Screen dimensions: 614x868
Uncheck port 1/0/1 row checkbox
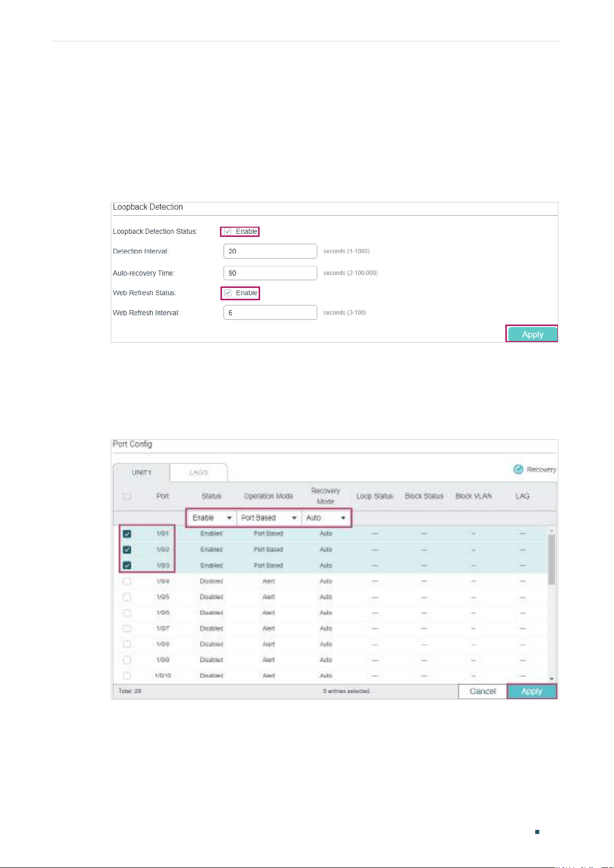[x=127, y=534]
